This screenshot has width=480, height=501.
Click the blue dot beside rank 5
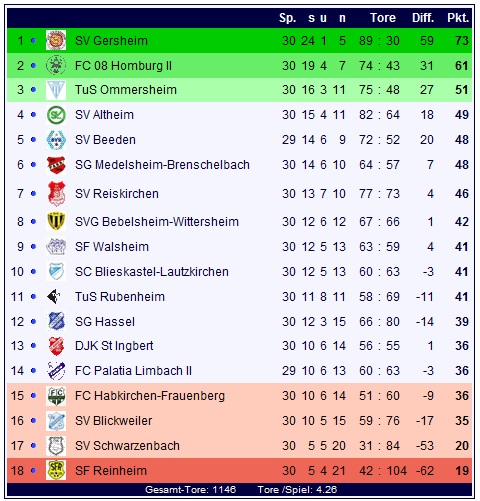click(33, 140)
